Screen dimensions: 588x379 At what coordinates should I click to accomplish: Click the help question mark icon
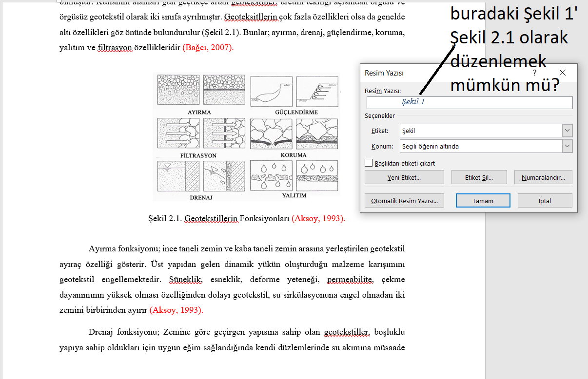tap(535, 73)
